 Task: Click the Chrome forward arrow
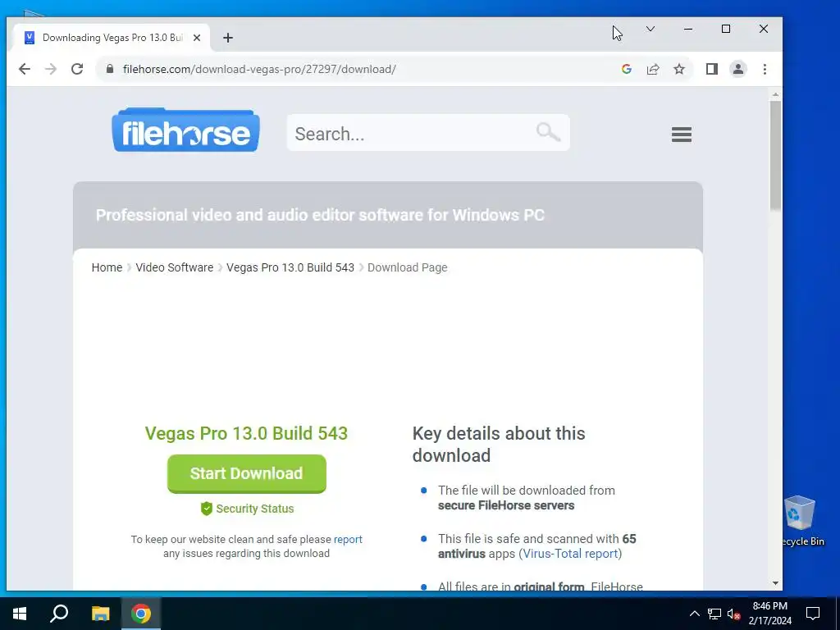pos(51,69)
